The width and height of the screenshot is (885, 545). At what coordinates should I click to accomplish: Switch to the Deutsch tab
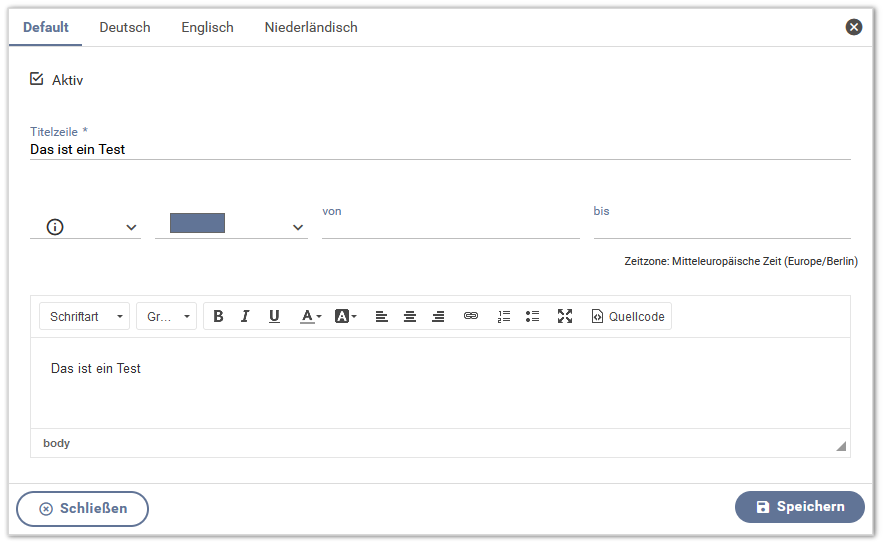[125, 27]
